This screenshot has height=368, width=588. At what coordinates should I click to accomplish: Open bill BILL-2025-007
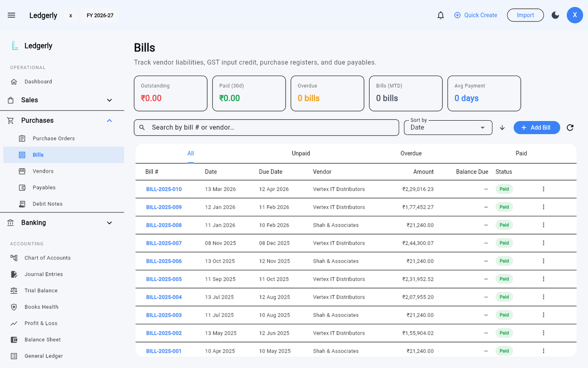(x=164, y=243)
